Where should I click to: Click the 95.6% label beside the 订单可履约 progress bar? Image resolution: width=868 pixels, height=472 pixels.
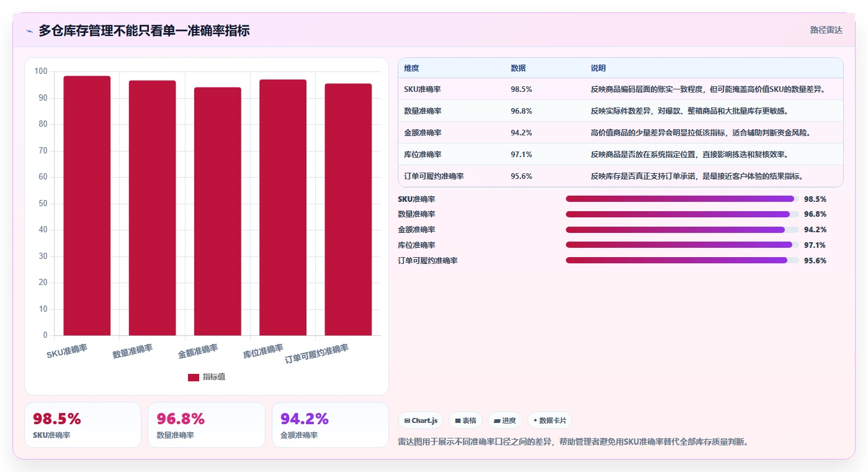pos(815,261)
